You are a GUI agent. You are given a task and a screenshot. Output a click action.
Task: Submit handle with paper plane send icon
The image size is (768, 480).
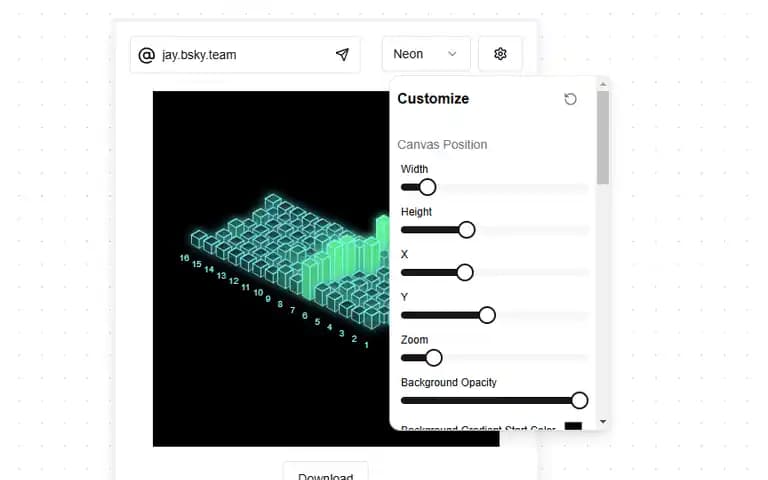pyautogui.click(x=342, y=54)
